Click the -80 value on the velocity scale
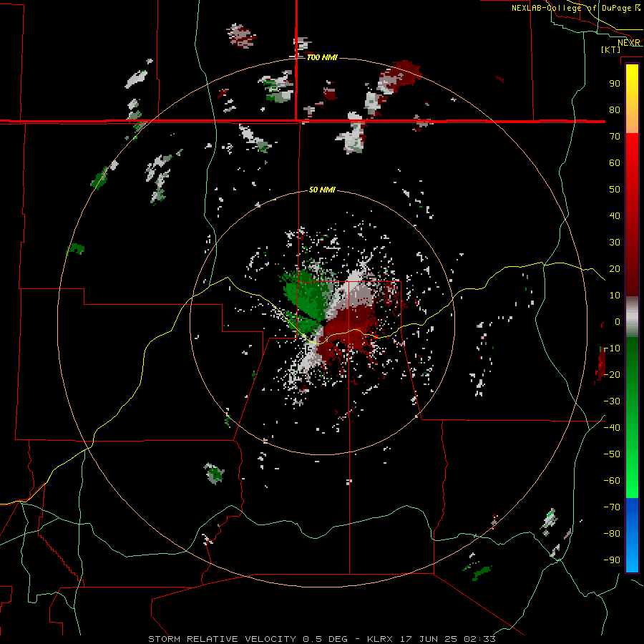 pyautogui.click(x=612, y=534)
